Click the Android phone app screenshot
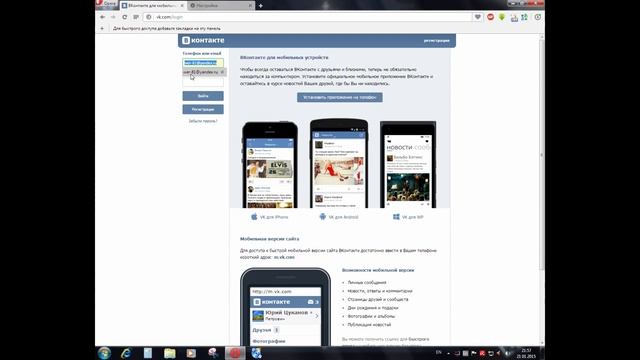Screen dimensions: 640x360 [339, 163]
